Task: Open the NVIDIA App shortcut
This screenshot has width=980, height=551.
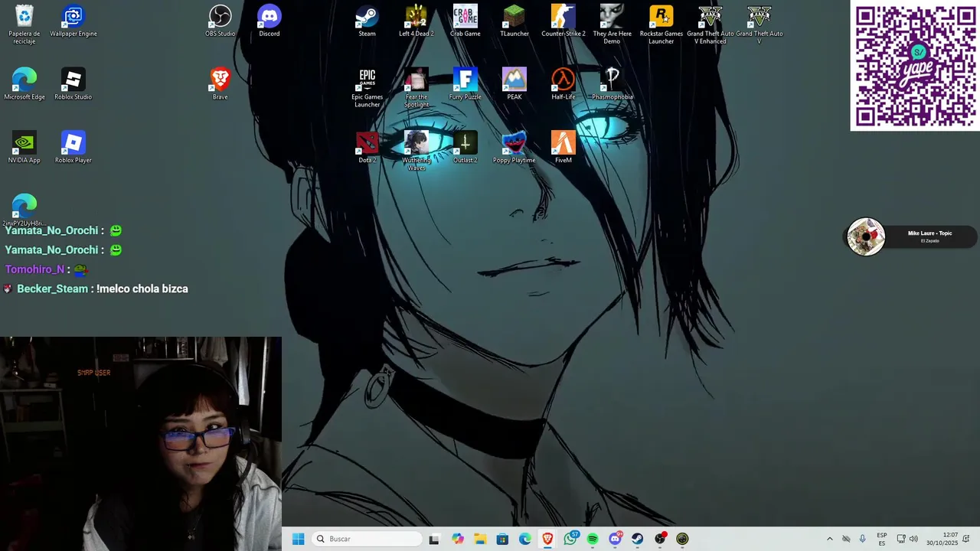Action: [24, 148]
